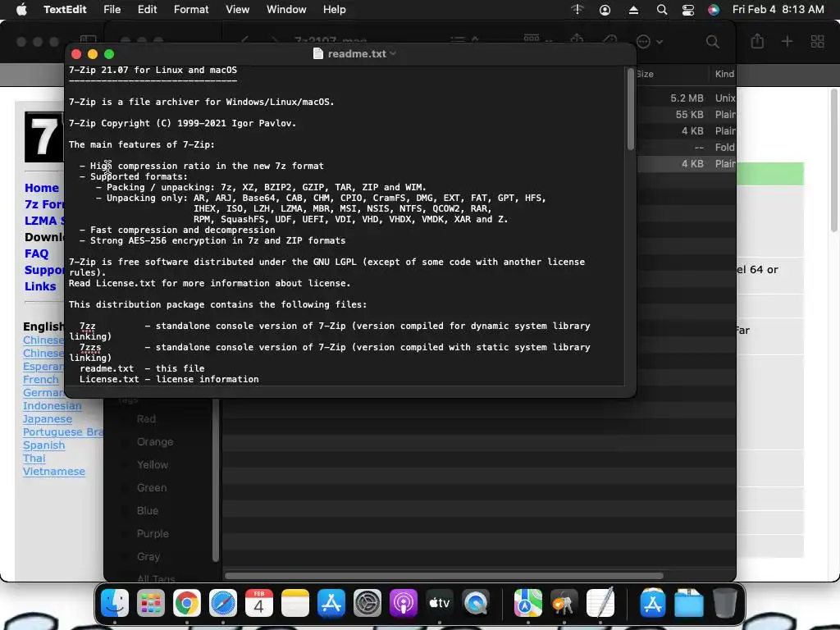Open the Help menu
840x630 pixels.
[335, 10]
